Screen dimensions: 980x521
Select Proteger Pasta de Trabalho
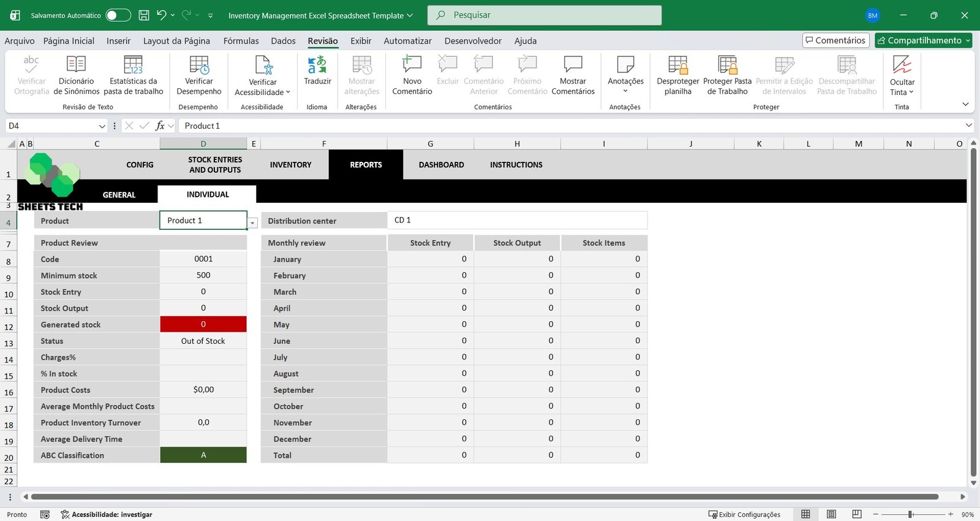pyautogui.click(x=727, y=75)
